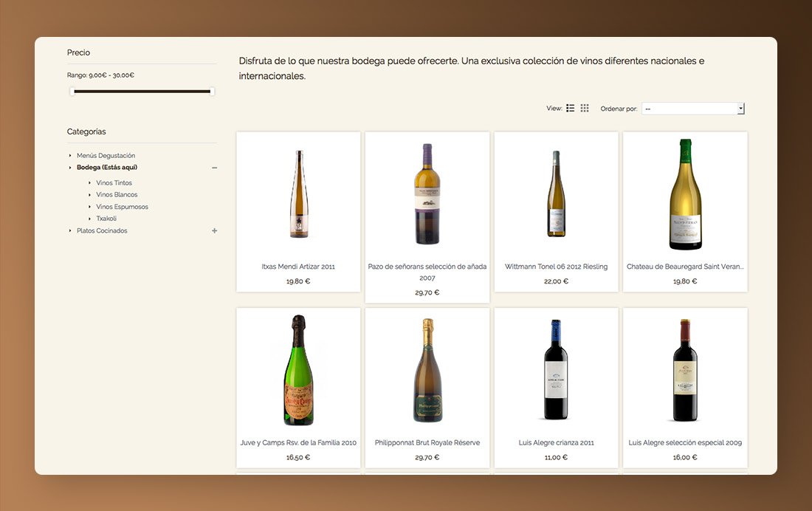This screenshot has width=812, height=511.
Task: Click the Categorías heading
Action: (86, 131)
